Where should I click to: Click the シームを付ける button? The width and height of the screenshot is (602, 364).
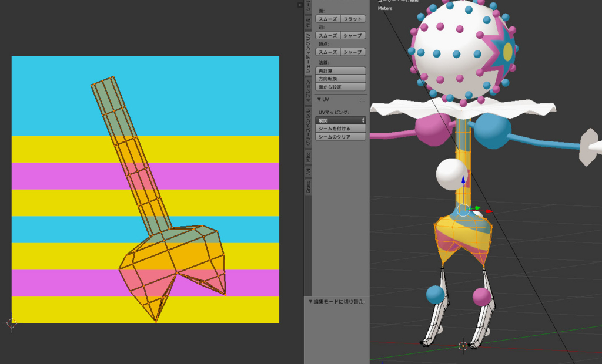pos(340,129)
